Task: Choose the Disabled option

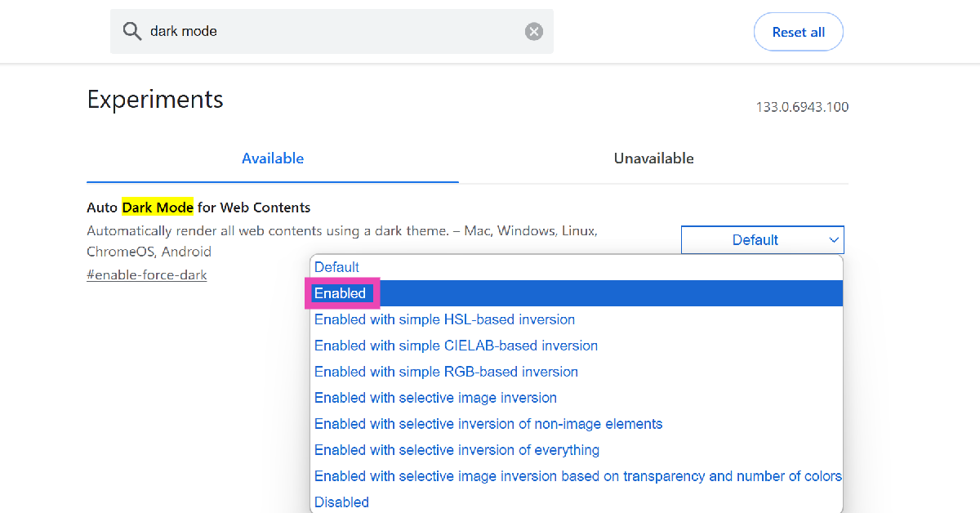Action: tap(341, 502)
